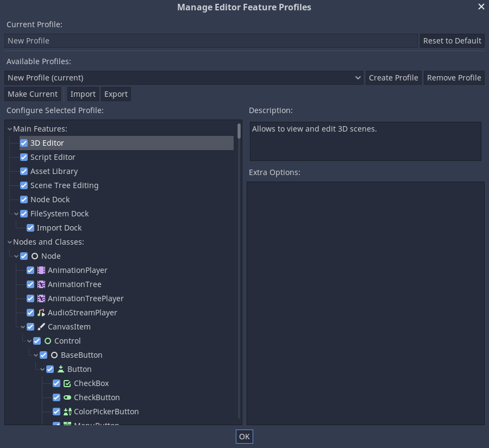Click the Button node icon
The image size is (489, 448).
(x=61, y=369)
